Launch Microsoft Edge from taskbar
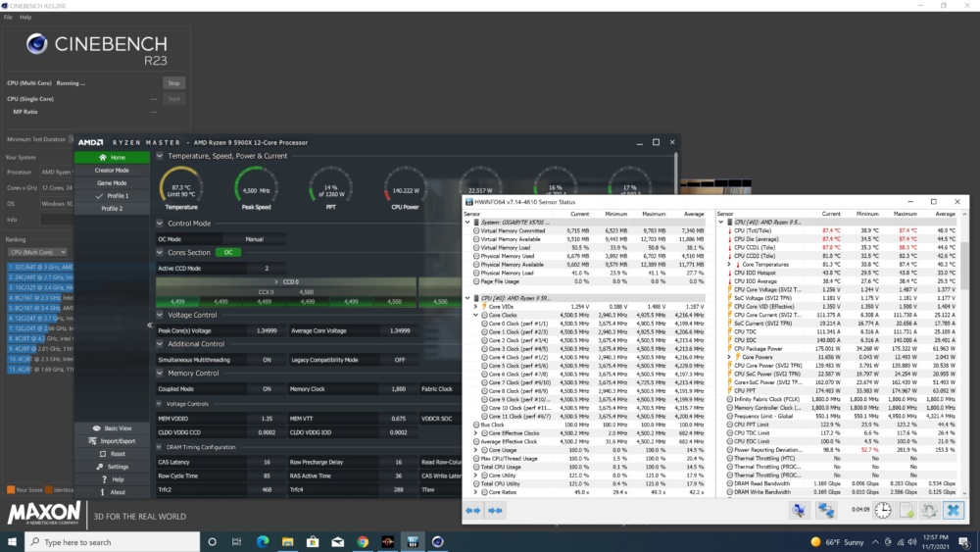The image size is (980, 552). pos(263,541)
